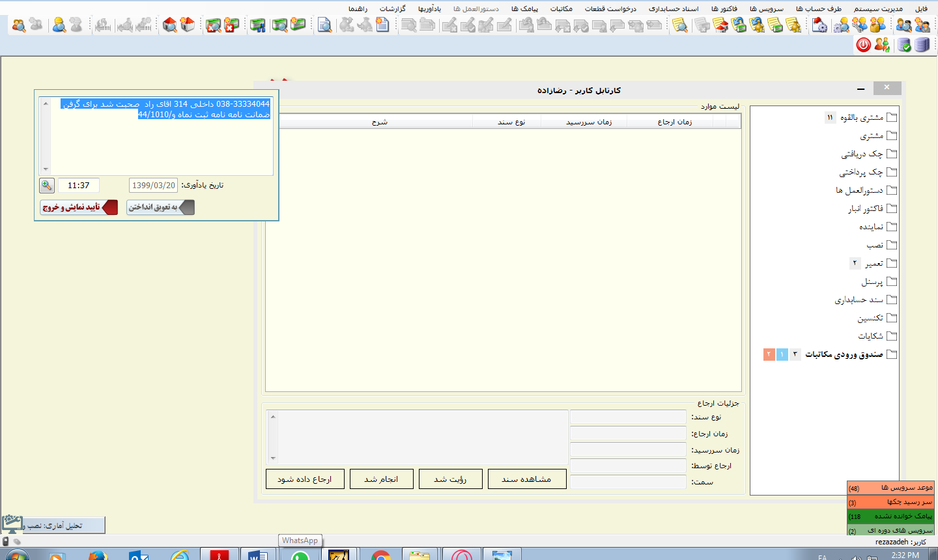
Task: Select the مشتری بالقوه folder in tree
Action: (861, 118)
